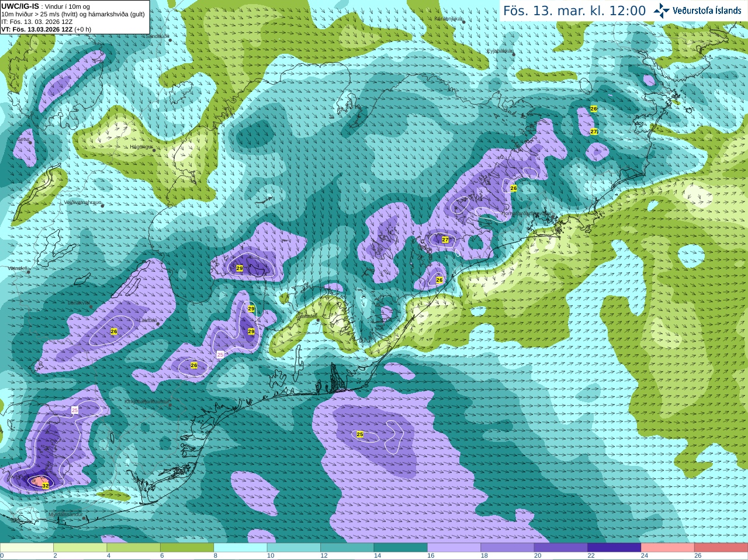Click the legend tick number 16
Image resolution: width=748 pixels, height=560 pixels.
[x=431, y=556]
